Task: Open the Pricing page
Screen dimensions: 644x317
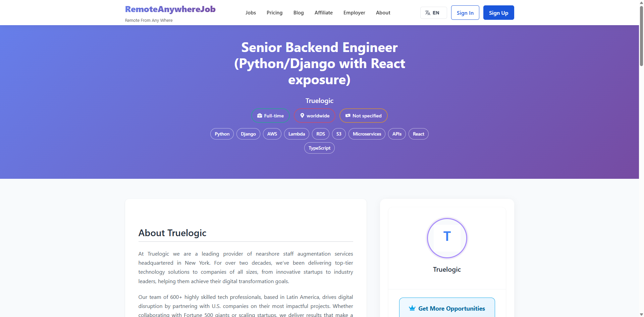Action: pyautogui.click(x=274, y=13)
